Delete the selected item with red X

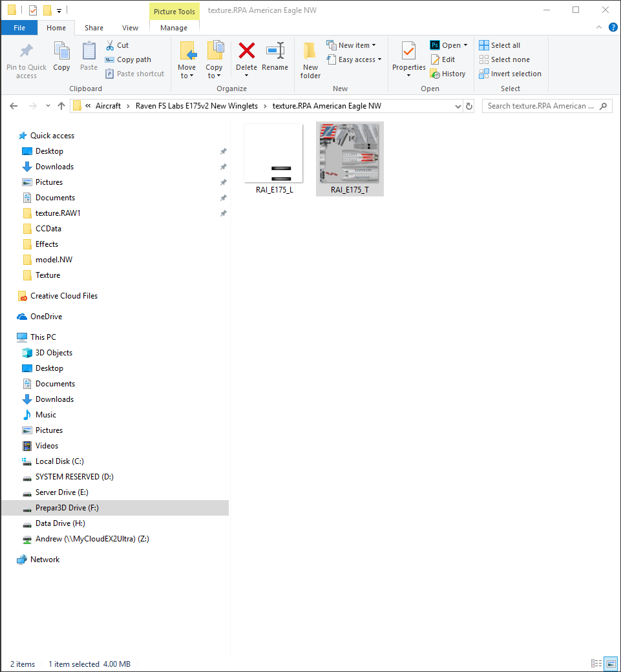tap(246, 50)
